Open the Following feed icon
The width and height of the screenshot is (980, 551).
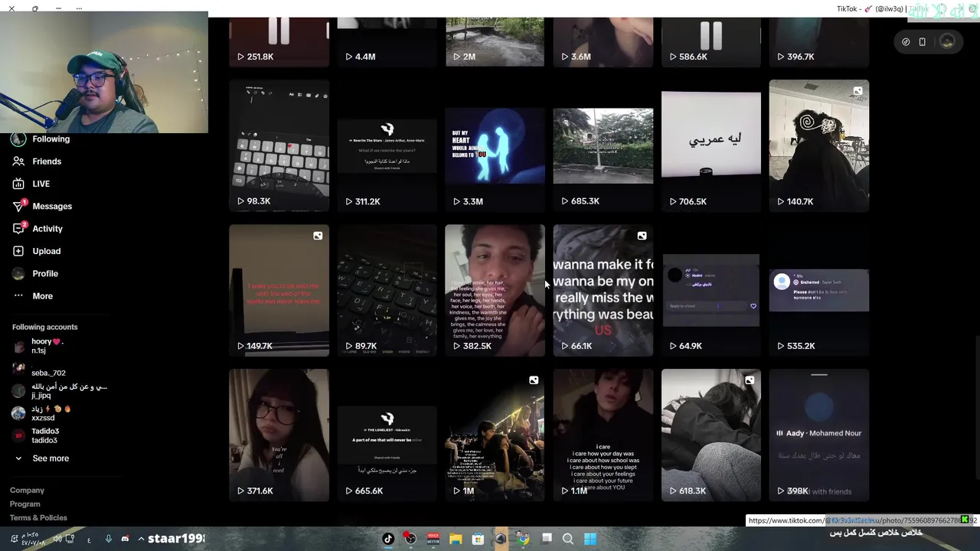(18, 139)
